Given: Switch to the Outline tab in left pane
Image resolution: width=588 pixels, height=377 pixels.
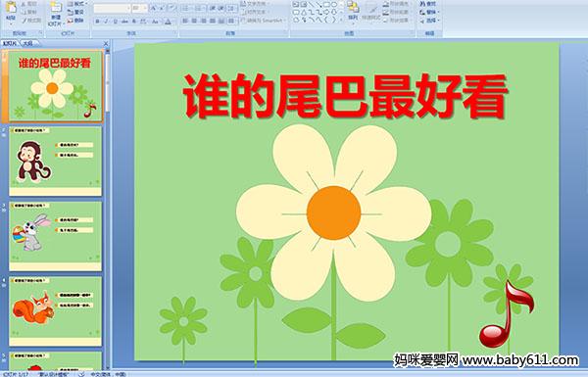Looking at the screenshot, I should click(x=28, y=43).
